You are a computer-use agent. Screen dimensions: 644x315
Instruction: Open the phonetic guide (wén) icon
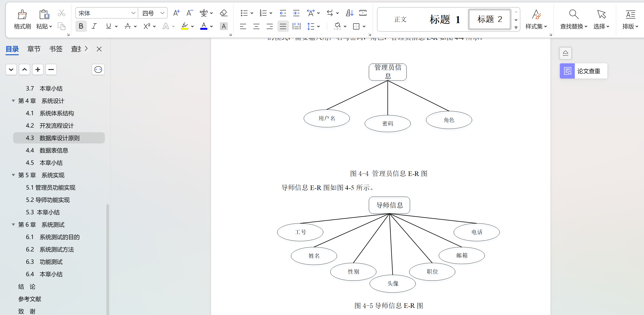204,13
